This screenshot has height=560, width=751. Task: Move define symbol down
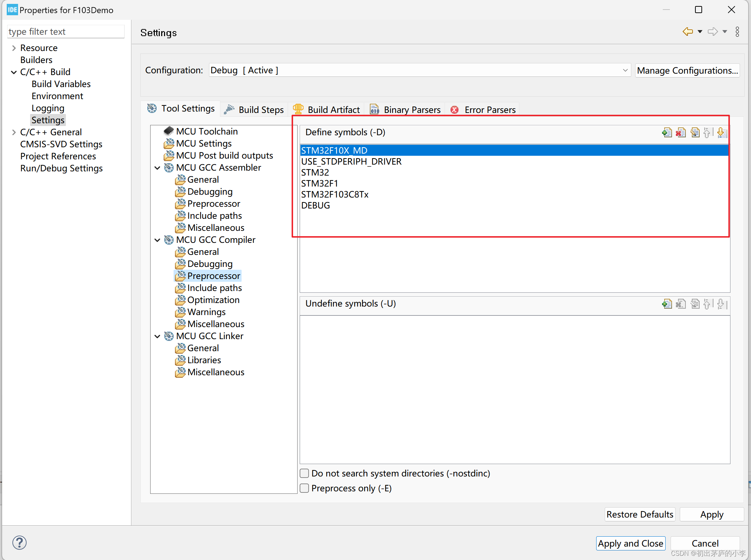pos(722,132)
